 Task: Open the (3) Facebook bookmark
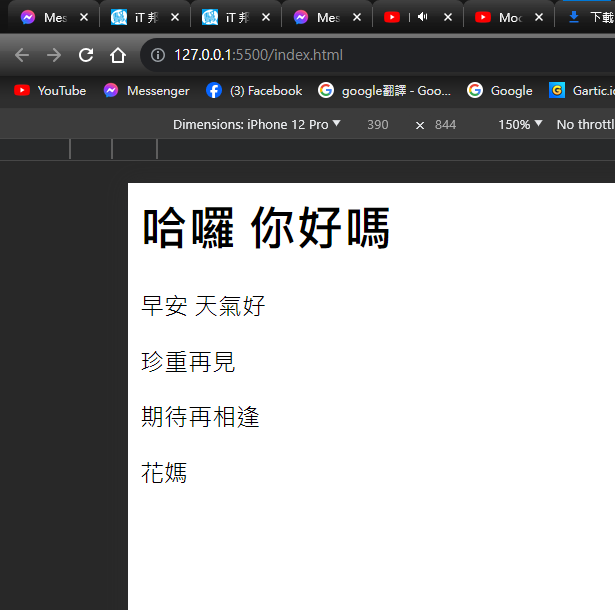(254, 91)
